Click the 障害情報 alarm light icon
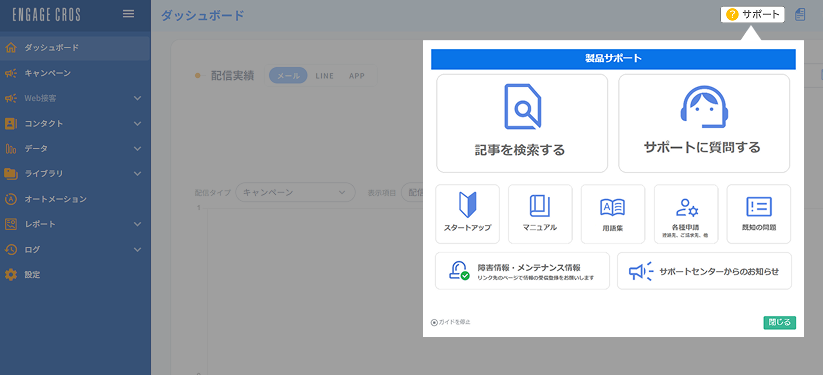The height and width of the screenshot is (375, 823). [x=459, y=270]
